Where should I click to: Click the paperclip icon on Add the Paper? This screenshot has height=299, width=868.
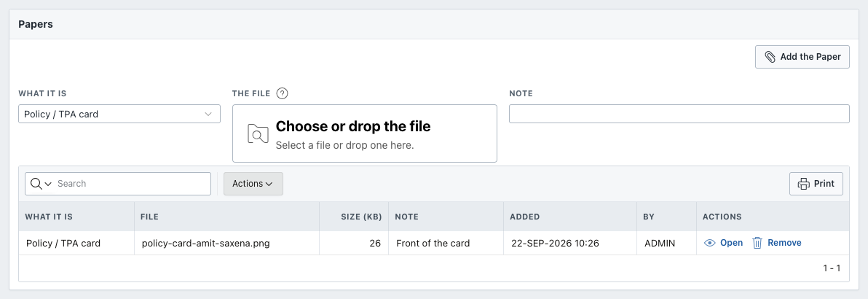click(770, 57)
